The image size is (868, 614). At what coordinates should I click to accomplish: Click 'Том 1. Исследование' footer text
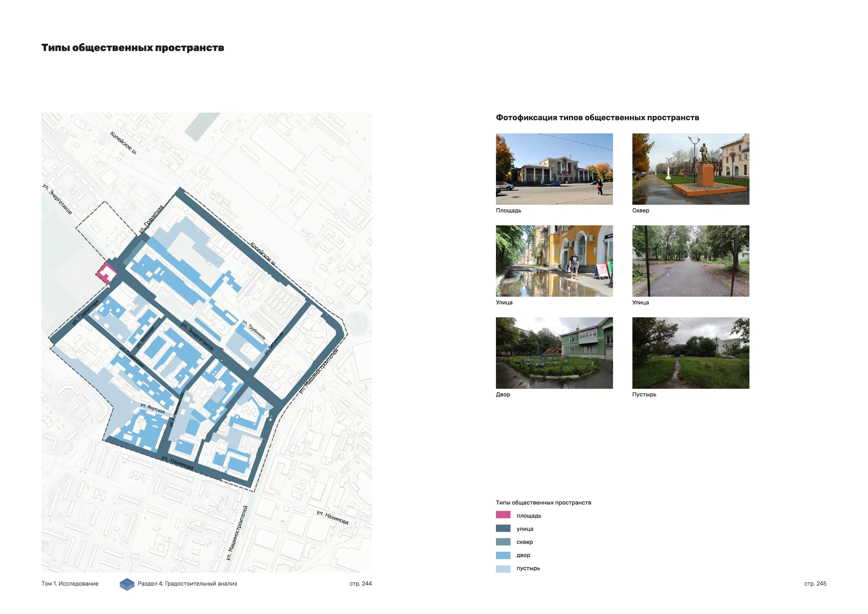tap(70, 583)
